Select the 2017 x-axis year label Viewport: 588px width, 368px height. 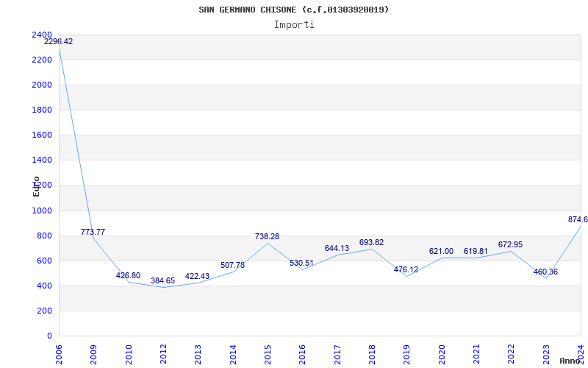click(337, 354)
